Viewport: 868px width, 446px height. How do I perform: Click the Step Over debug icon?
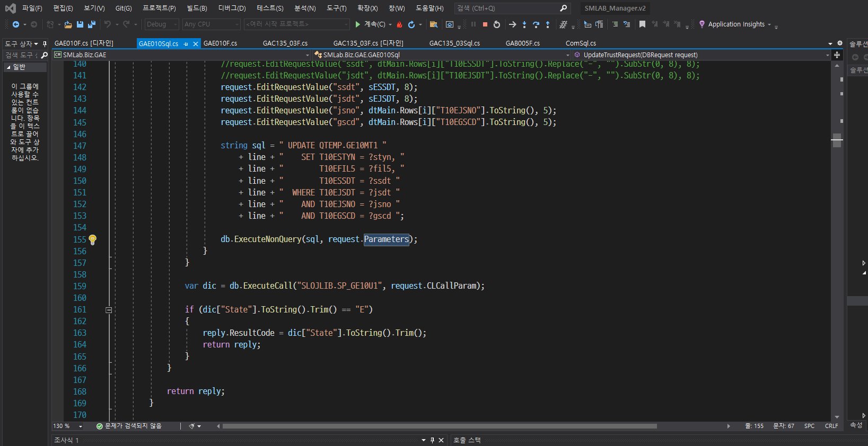click(x=536, y=24)
